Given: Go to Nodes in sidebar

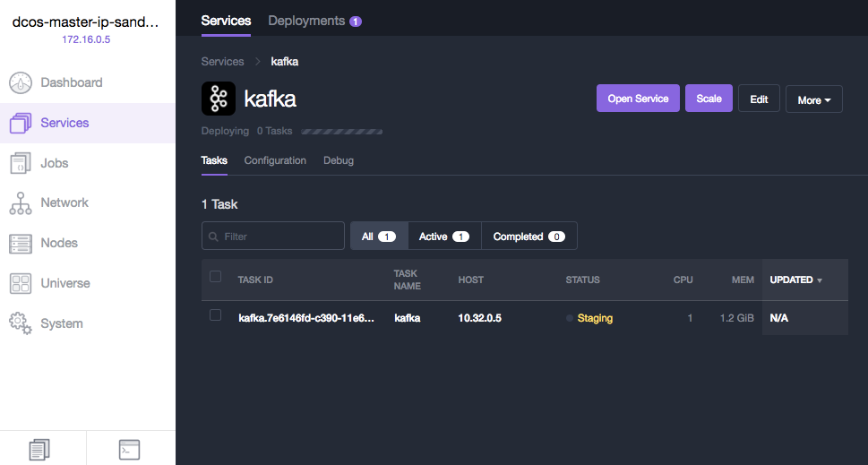Looking at the screenshot, I should pyautogui.click(x=59, y=243).
